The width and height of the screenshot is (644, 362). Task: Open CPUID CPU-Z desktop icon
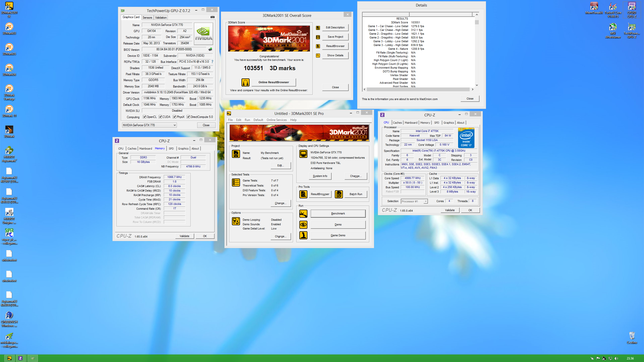coord(632,10)
